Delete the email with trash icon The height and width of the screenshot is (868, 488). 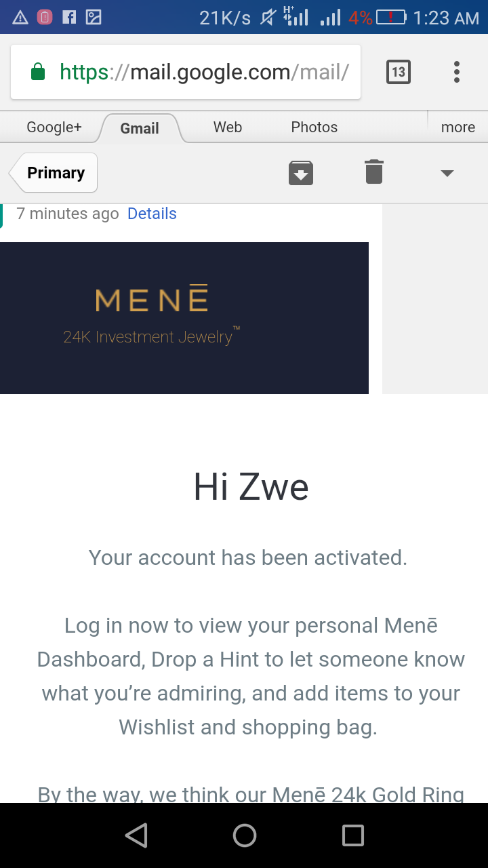[374, 172]
